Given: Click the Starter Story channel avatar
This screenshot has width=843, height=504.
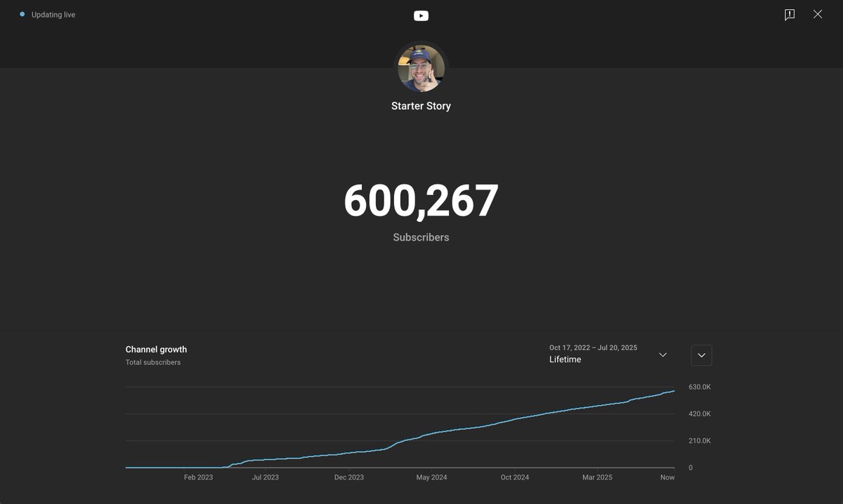Looking at the screenshot, I should click(x=421, y=69).
